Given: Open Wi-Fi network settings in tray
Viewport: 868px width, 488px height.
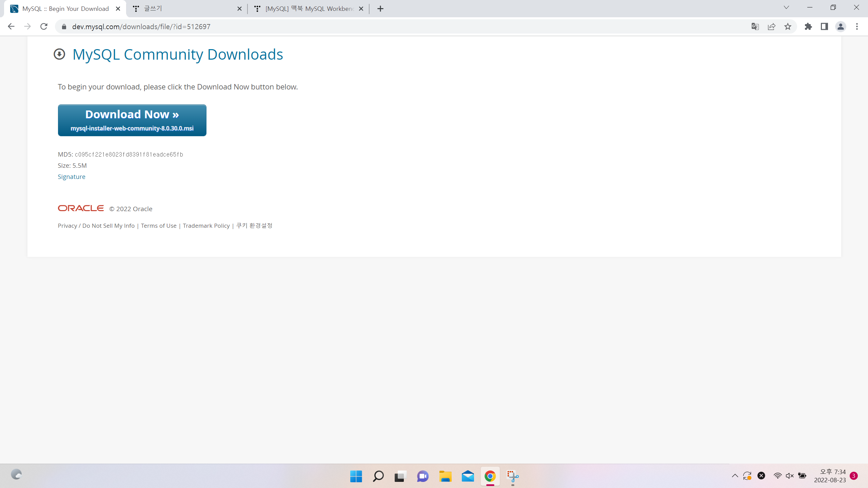Looking at the screenshot, I should (777, 476).
